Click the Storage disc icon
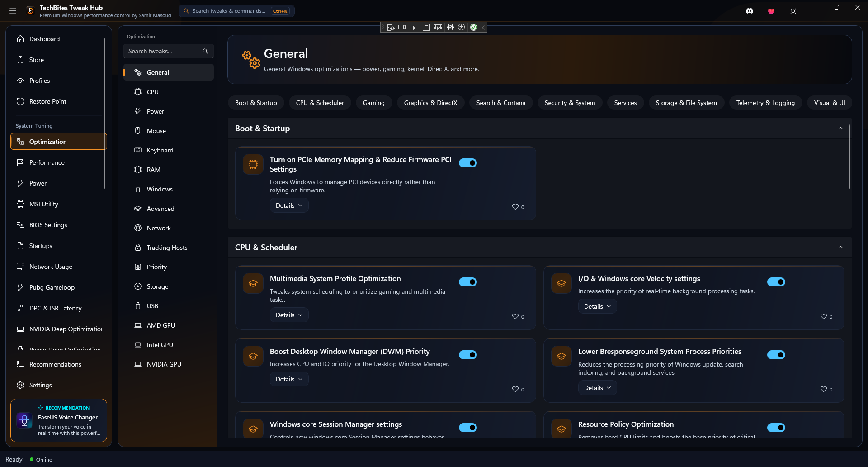 click(138, 286)
